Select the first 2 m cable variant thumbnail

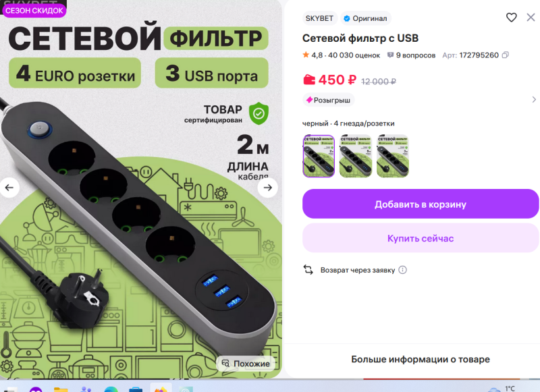pos(319,157)
